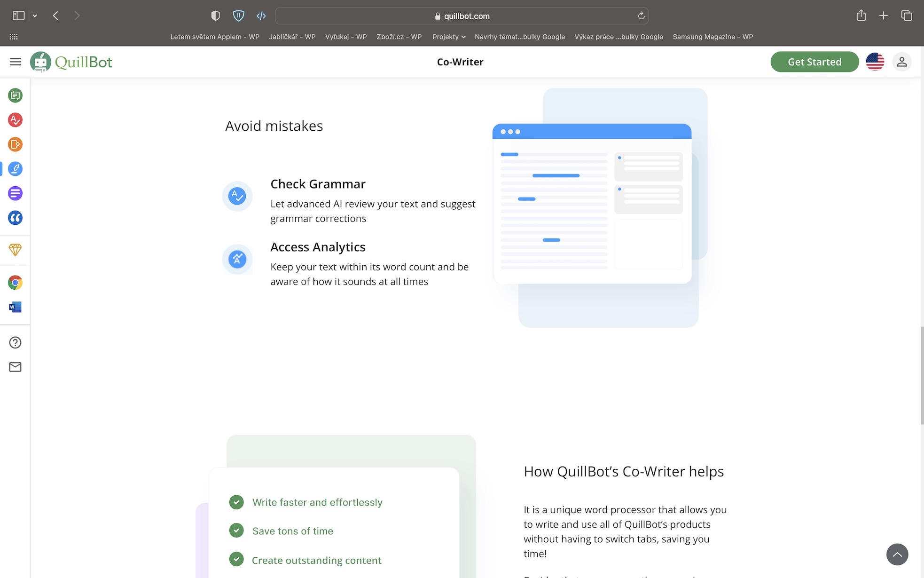The width and height of the screenshot is (924, 578).
Task: Expand the hamburger navigation menu
Action: (15, 62)
